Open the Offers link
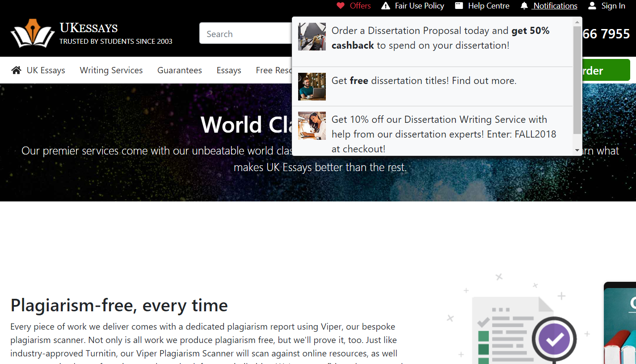This screenshot has width=636, height=364. [360, 6]
